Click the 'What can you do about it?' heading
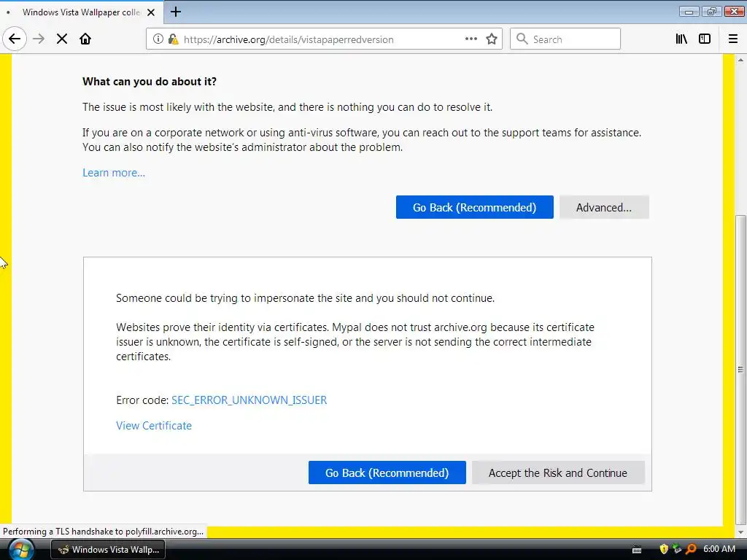The image size is (747, 560). pyautogui.click(x=150, y=82)
